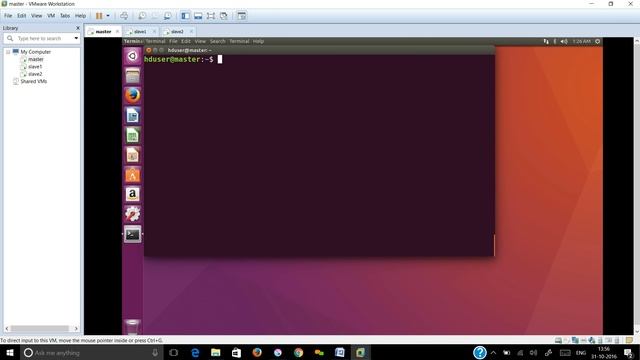Open Windows Action Center notifications

[x=629, y=353]
